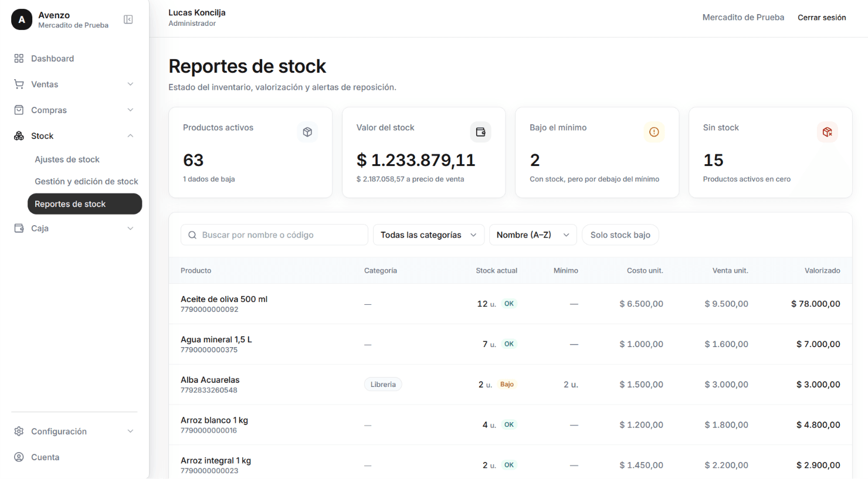Click the Caja wallet icon
The image size is (868, 479).
pos(19,228)
